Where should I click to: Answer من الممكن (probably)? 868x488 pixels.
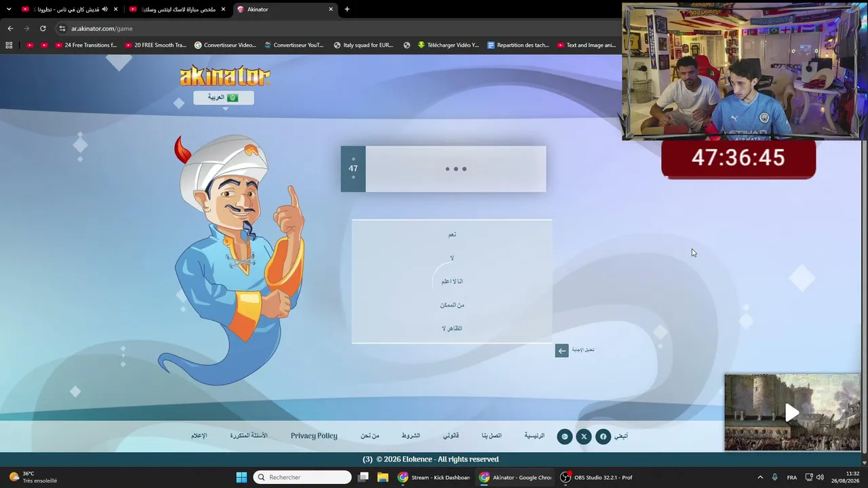point(452,305)
